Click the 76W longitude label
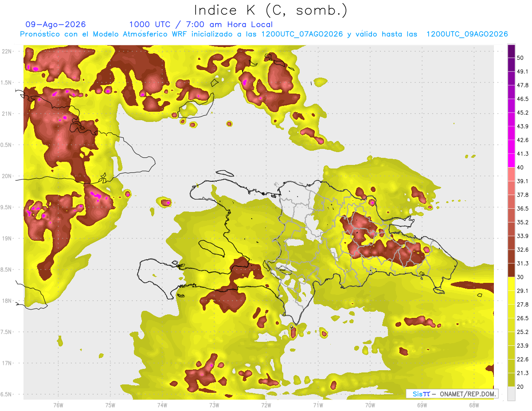This screenshot has width=532, height=411. (58, 405)
